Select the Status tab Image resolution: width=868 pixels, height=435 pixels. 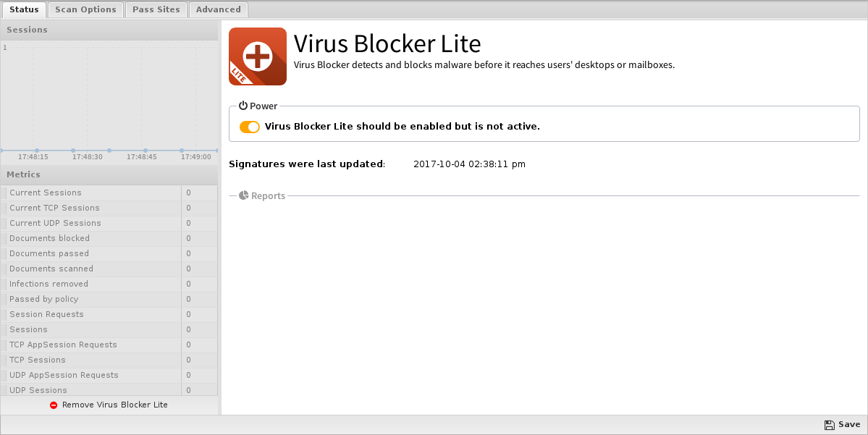[x=24, y=9]
